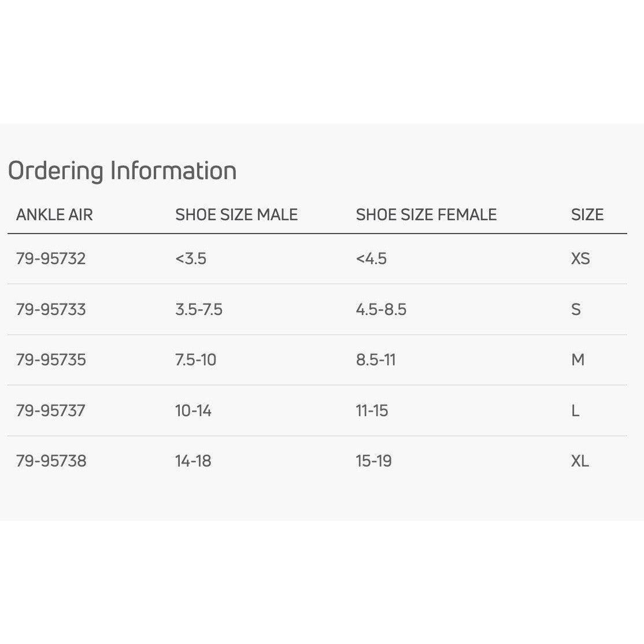The height and width of the screenshot is (644, 644).
Task: Click product code 79-95733
Action: point(51,309)
